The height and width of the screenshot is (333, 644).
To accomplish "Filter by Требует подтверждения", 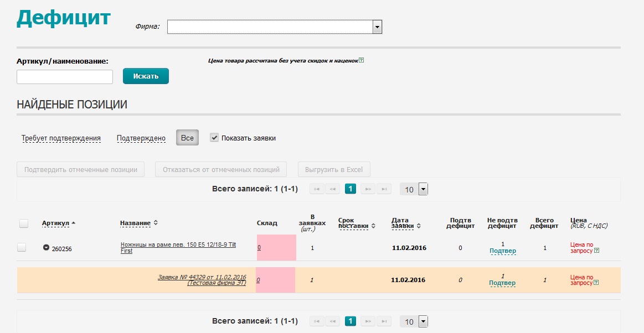I will pyautogui.click(x=61, y=138).
